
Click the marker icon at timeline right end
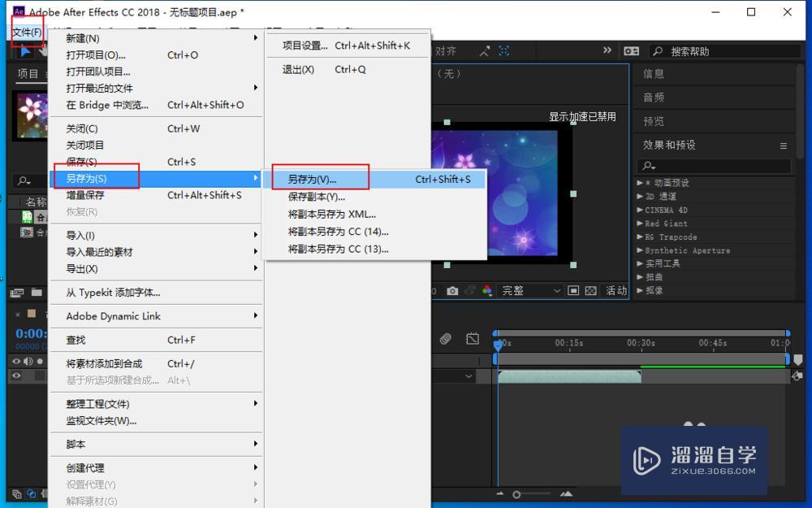[798, 359]
